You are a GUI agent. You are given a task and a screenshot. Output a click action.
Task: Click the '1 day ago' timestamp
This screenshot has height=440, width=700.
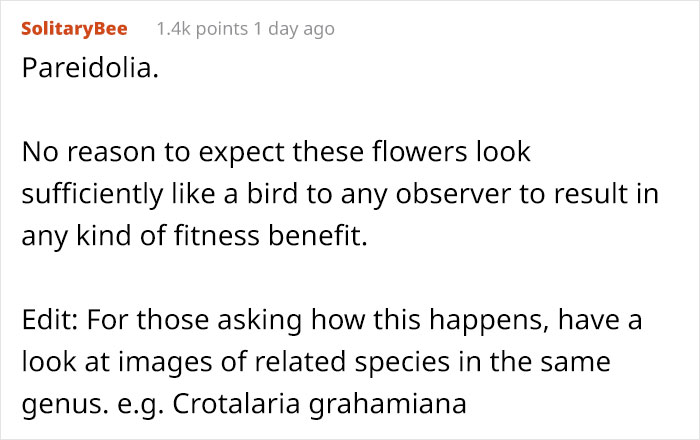click(x=294, y=29)
